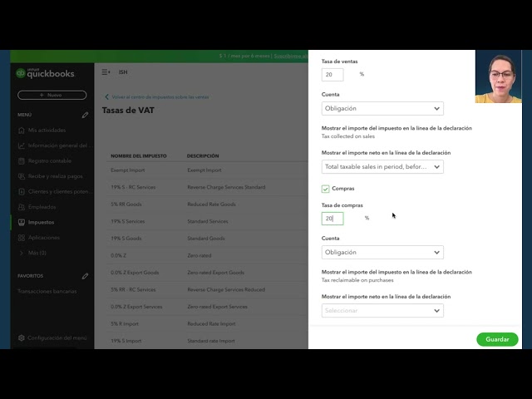Click the Nuevo button in sidebar
This screenshot has height=399, width=532.
point(52,95)
